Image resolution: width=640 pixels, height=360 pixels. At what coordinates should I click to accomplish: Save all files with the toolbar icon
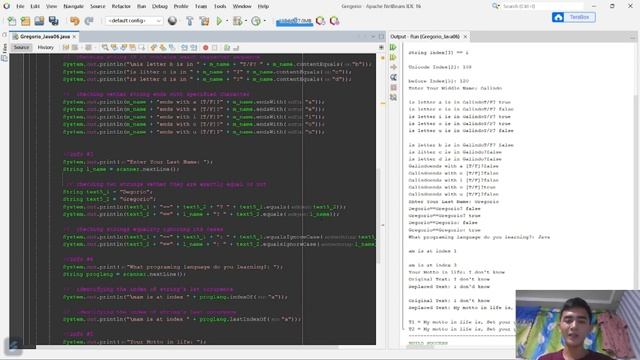click(x=53, y=21)
